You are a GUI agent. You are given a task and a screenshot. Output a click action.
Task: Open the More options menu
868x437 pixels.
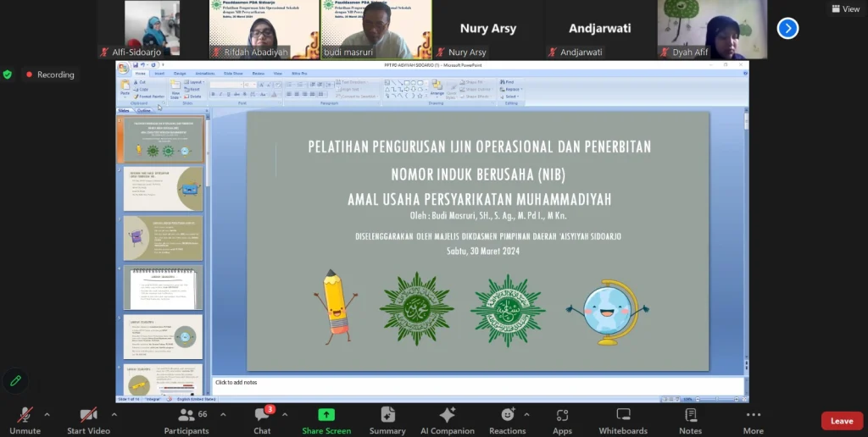coord(753,422)
